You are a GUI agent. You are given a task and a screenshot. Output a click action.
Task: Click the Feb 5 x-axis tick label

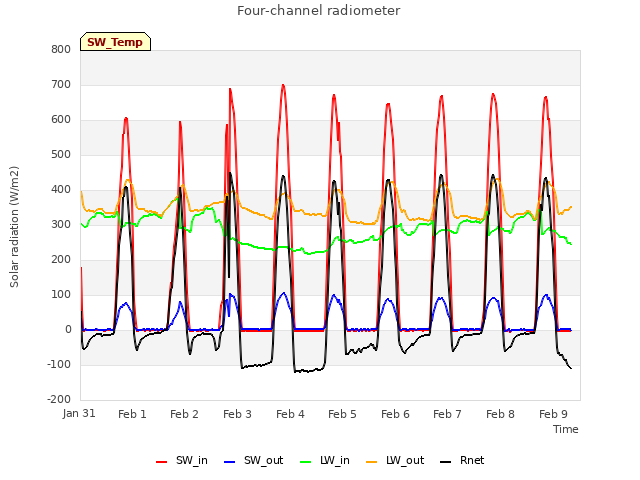[342, 414]
